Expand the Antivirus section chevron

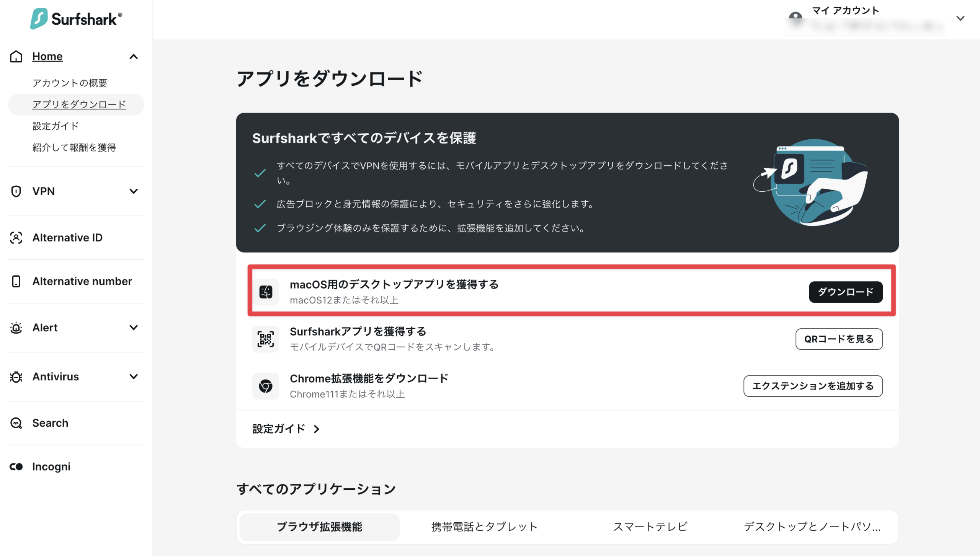pos(134,377)
